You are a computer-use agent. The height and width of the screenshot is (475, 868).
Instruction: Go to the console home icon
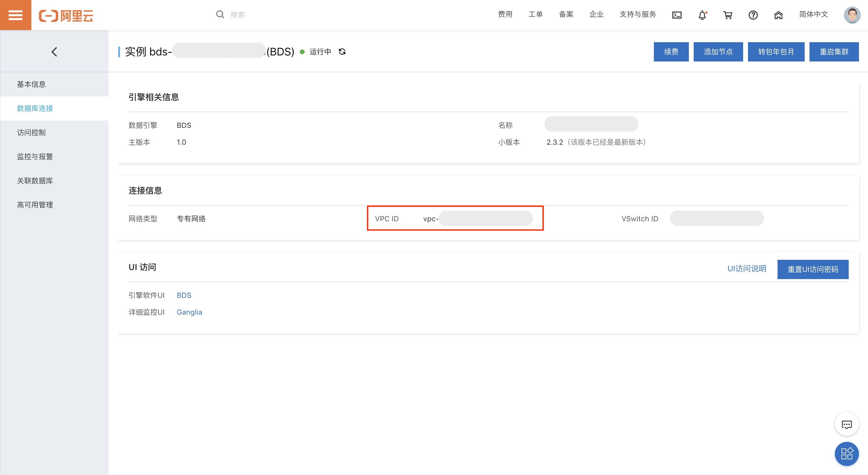click(x=778, y=15)
